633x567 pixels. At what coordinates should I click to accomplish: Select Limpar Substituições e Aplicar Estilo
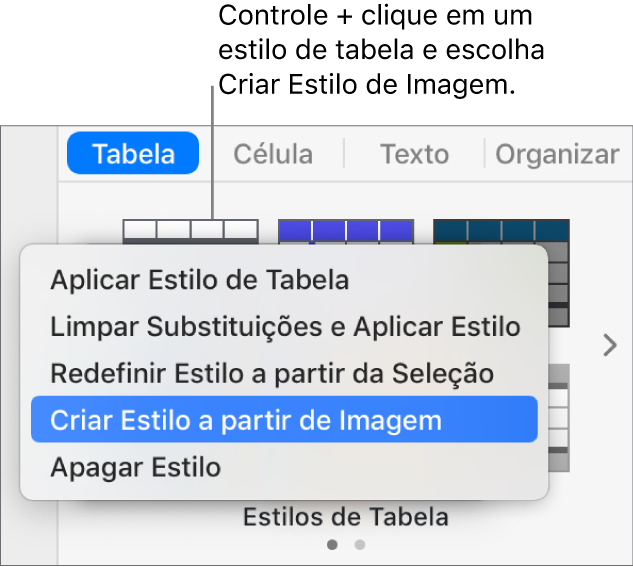pyautogui.click(x=285, y=326)
